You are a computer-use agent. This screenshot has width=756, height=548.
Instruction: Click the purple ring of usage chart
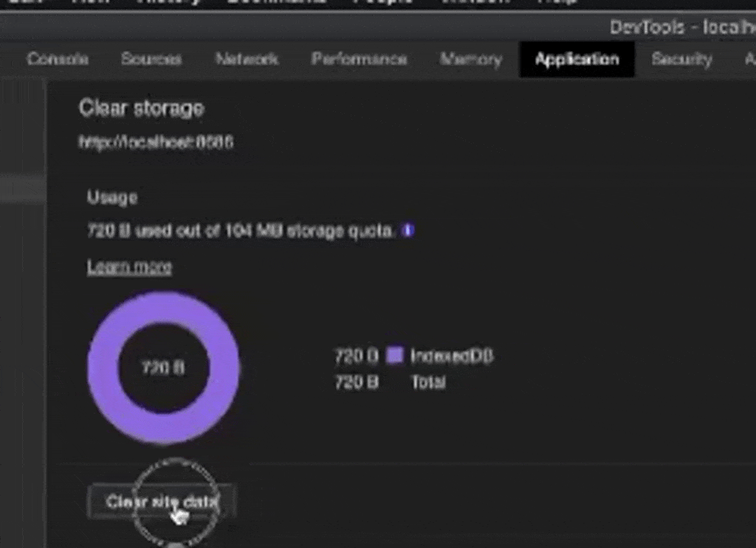(103, 367)
